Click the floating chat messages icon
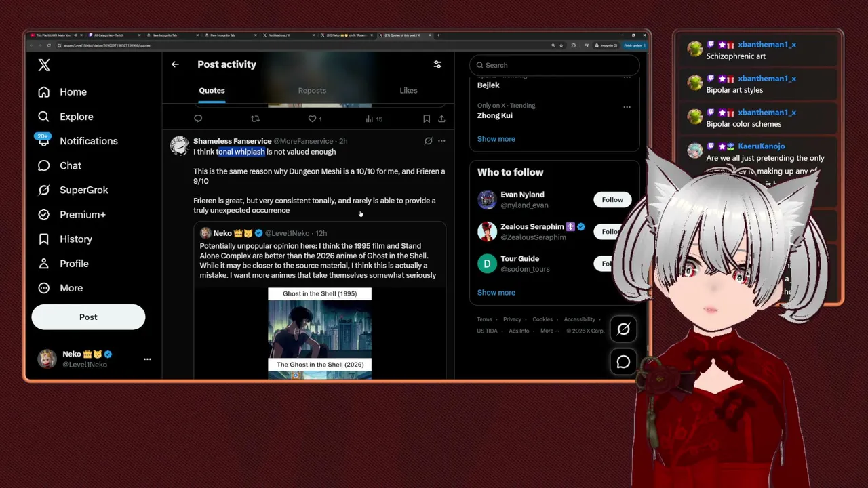The image size is (868, 488). pyautogui.click(x=623, y=362)
